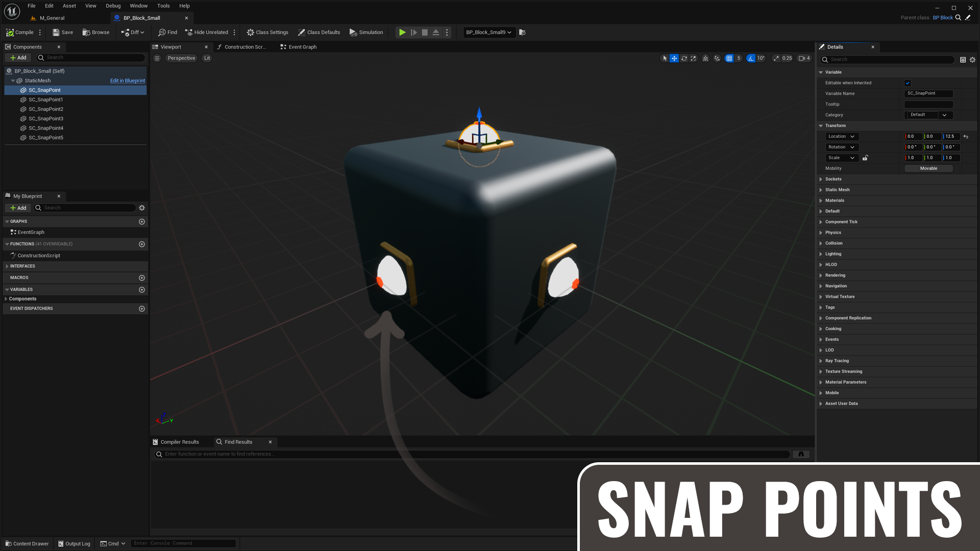Expand the Collision section in Details
Viewport: 980px width, 551px height.
(x=834, y=243)
